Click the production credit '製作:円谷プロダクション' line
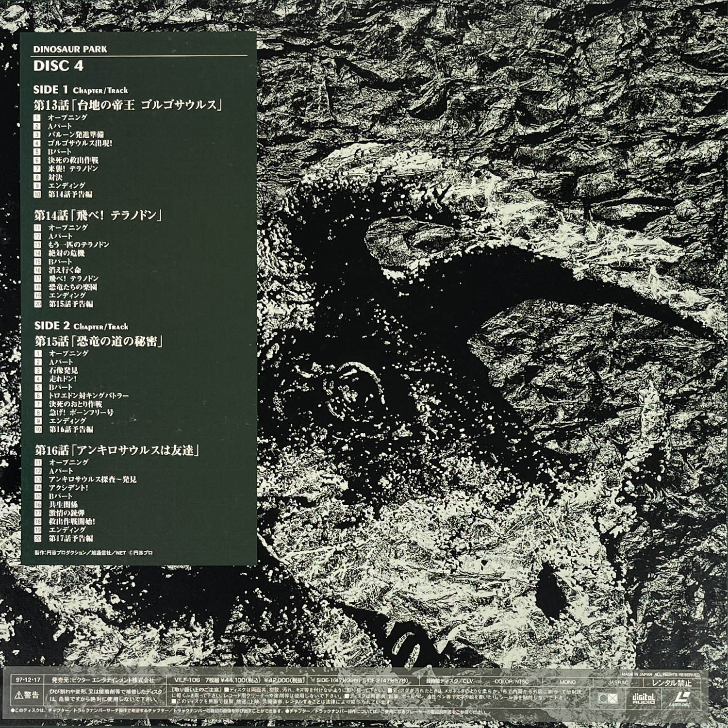 pyautogui.click(x=94, y=553)
